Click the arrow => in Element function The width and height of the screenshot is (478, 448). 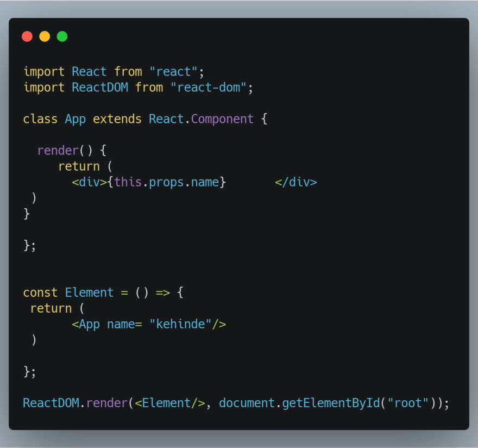click(x=163, y=293)
